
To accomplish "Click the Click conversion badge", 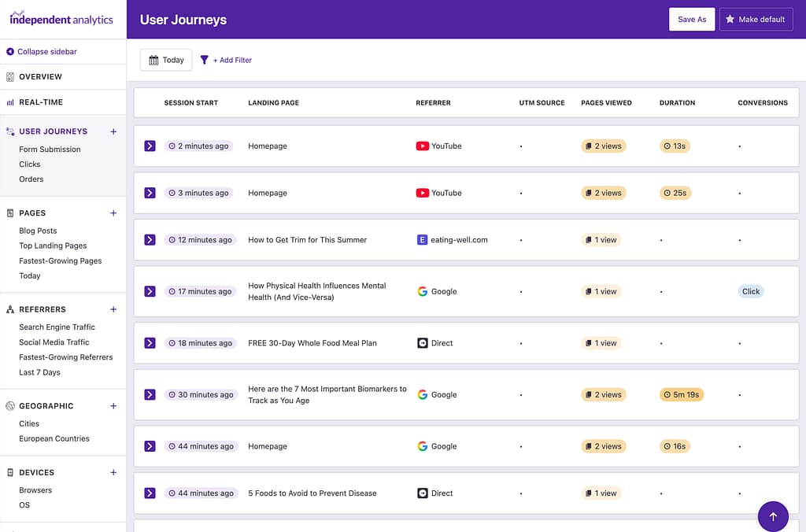I will pos(751,291).
